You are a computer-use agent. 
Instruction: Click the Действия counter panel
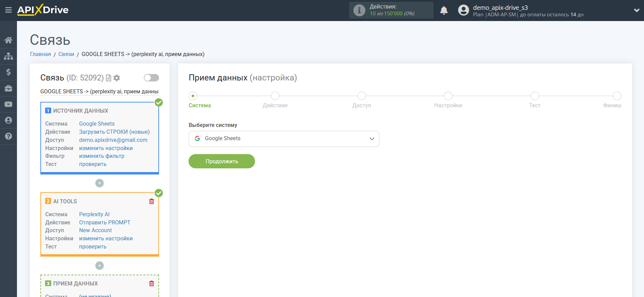click(x=391, y=10)
